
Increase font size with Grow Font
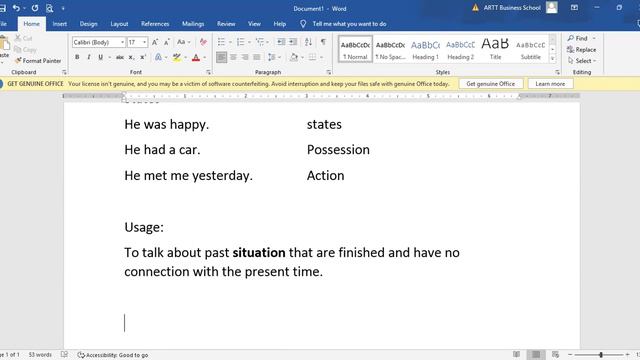pos(155,42)
